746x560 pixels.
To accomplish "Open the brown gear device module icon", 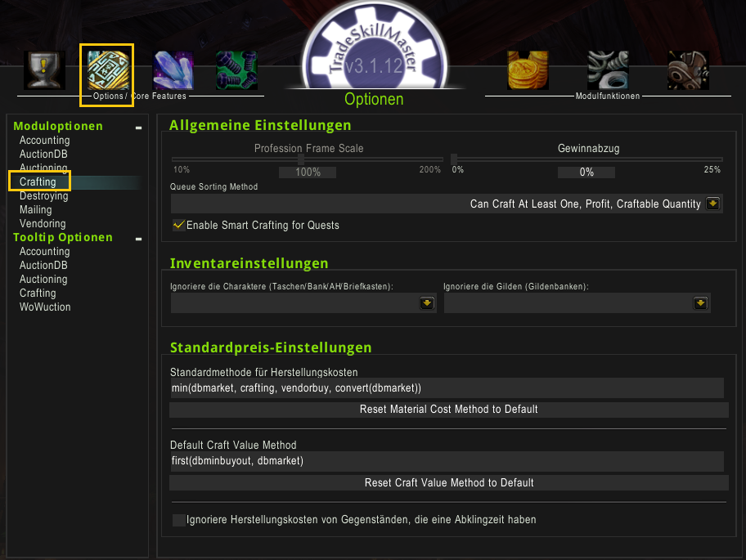I will pyautogui.click(x=689, y=70).
